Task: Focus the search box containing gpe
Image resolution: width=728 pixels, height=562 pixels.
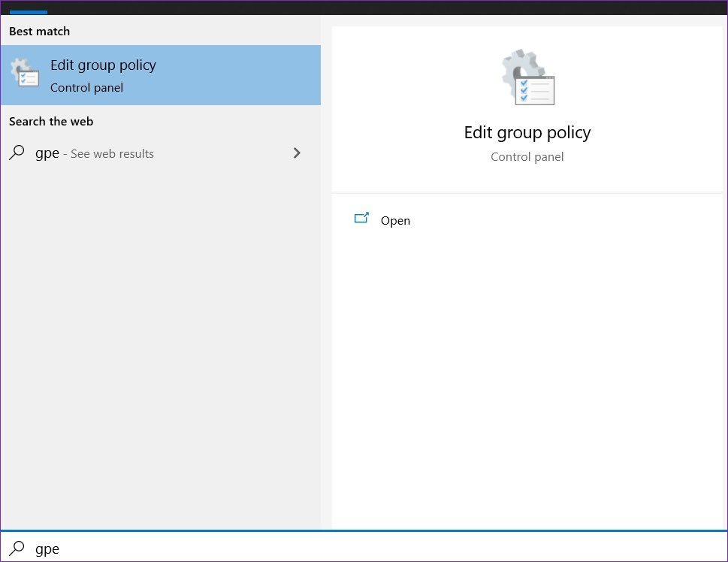Action: (x=364, y=547)
